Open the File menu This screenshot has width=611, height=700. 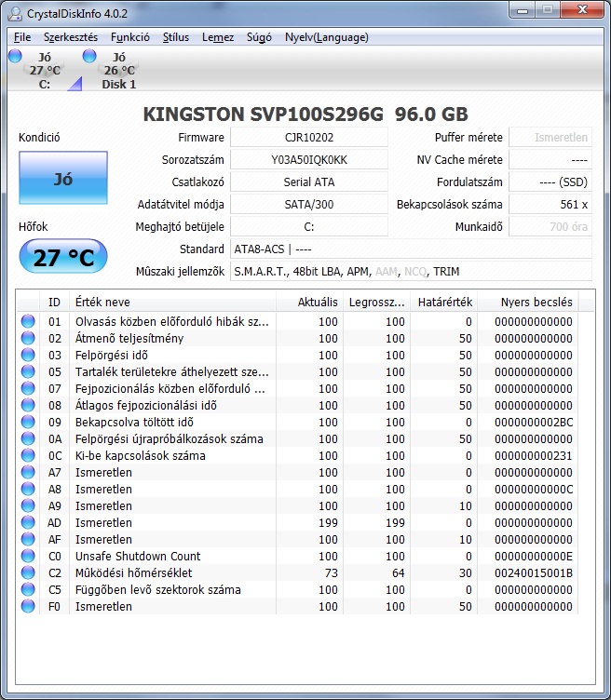point(22,37)
